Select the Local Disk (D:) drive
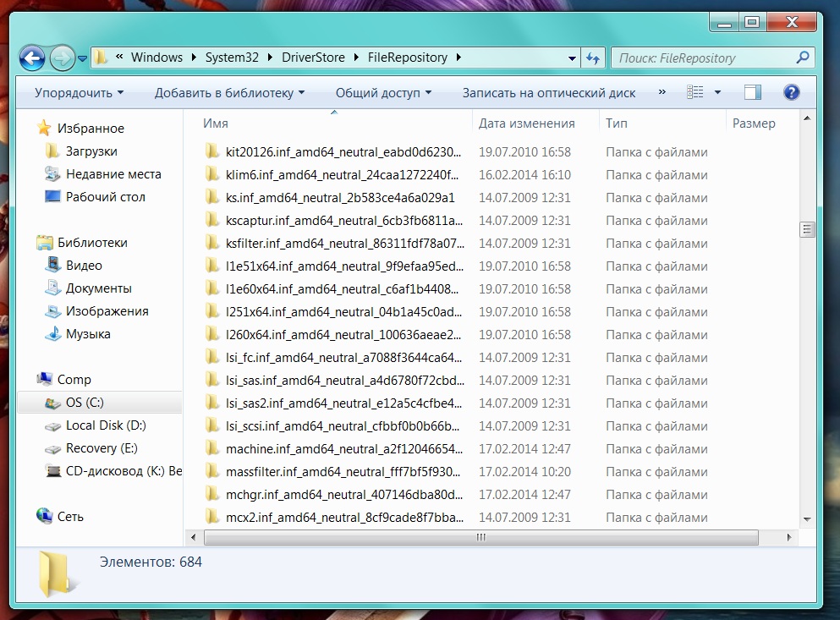The image size is (840, 620). (x=106, y=425)
